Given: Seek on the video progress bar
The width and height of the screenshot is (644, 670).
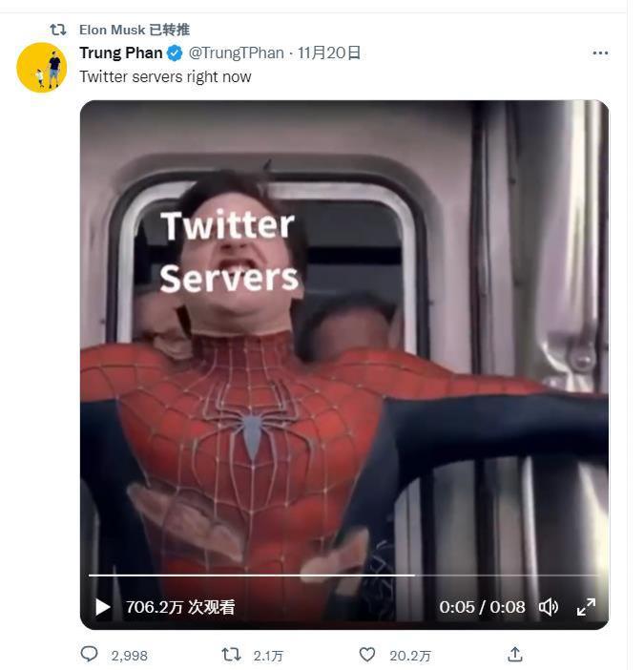Looking at the screenshot, I should coord(344,576).
